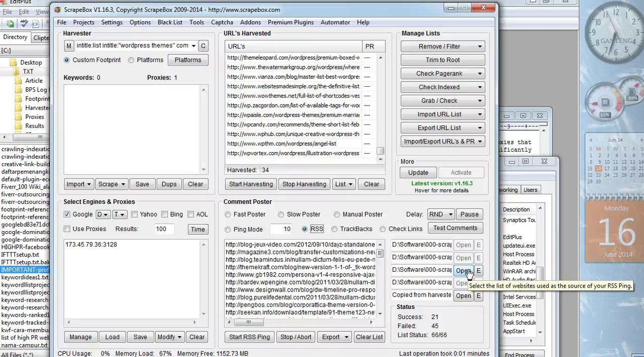Viewport: 644px width, 357px height.
Task: Click the M button beside the footprint field
Action: point(68,46)
